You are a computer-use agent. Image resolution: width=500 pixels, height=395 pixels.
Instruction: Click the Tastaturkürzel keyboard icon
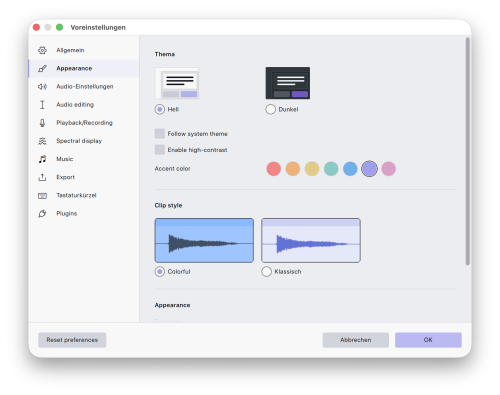click(42, 196)
